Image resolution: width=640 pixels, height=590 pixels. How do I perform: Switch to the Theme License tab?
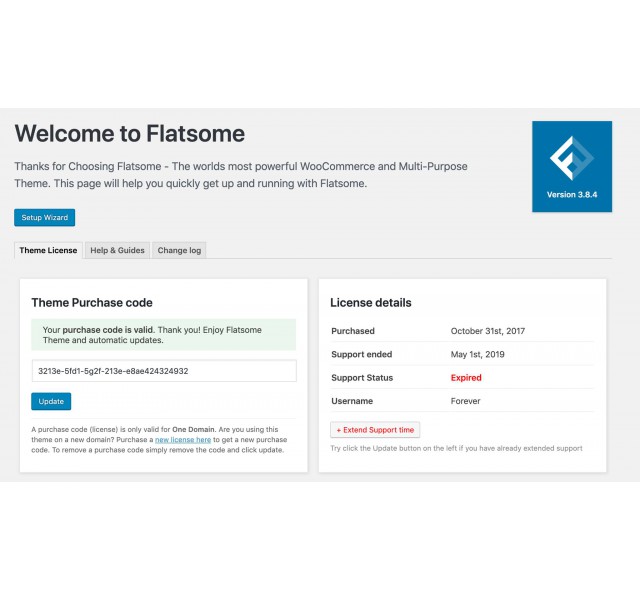[48, 250]
